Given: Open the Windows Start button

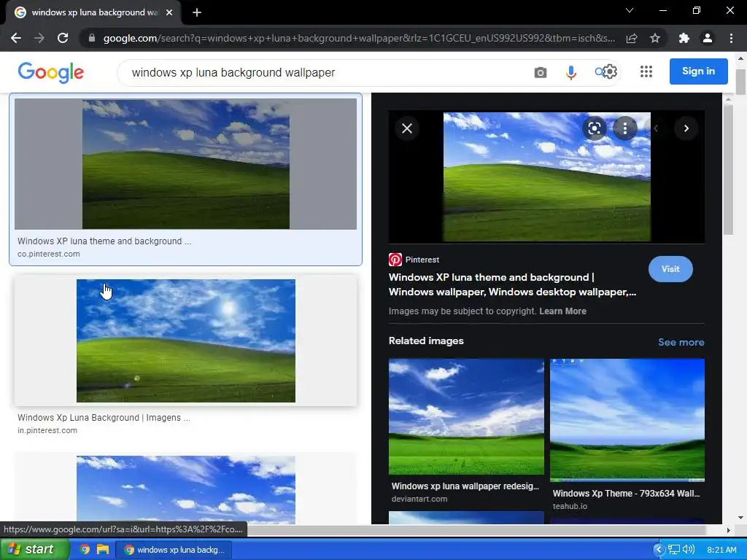Looking at the screenshot, I should tap(35, 549).
